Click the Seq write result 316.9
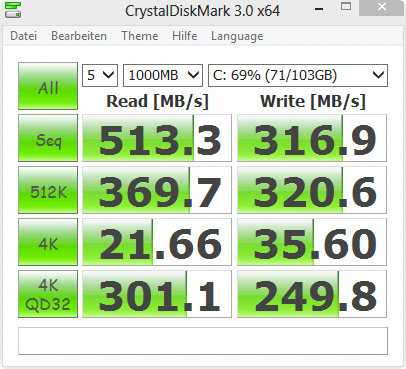The height and width of the screenshot is (369, 406). [x=312, y=138]
